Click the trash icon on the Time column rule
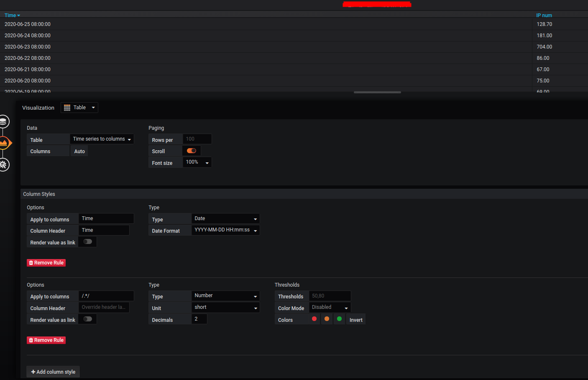 point(32,262)
